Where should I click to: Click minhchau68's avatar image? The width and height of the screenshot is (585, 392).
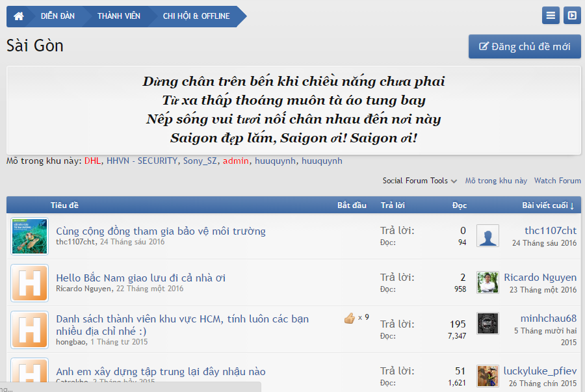click(x=487, y=324)
